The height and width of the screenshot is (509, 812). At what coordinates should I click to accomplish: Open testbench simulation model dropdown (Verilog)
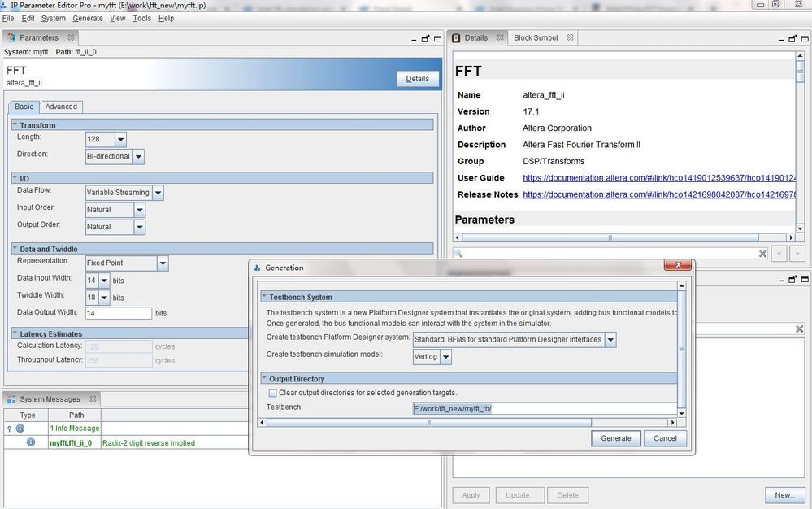pos(446,357)
